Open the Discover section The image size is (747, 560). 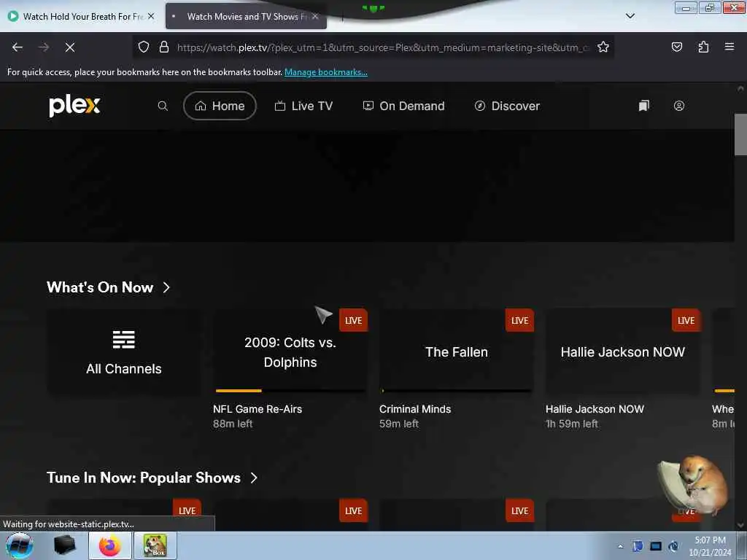click(x=507, y=106)
